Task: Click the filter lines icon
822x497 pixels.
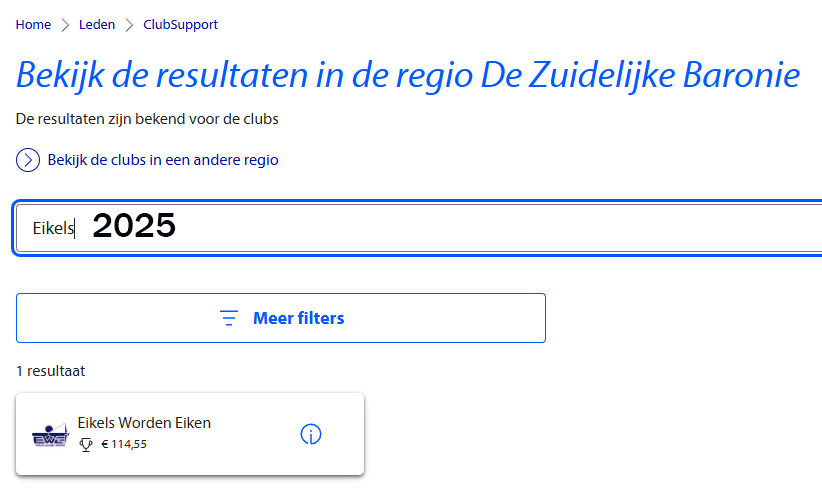Action: (x=229, y=319)
